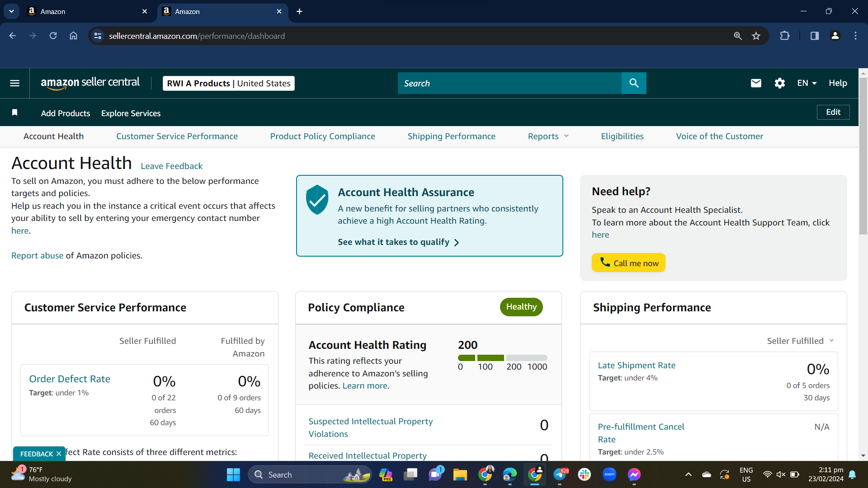Viewport: 868px width, 488px height.
Task: Open the Seller Central hamburger menu
Action: click(14, 83)
